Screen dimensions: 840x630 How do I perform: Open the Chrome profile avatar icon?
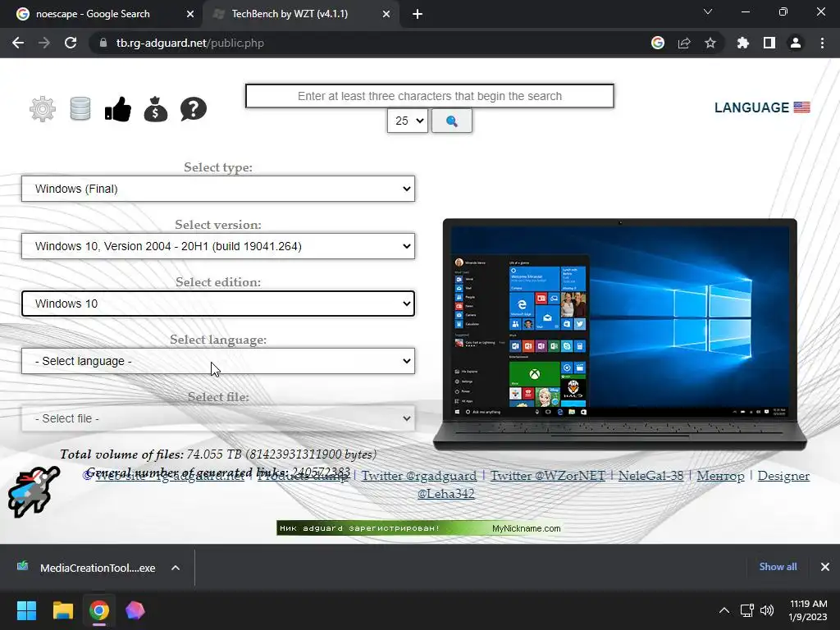click(796, 43)
